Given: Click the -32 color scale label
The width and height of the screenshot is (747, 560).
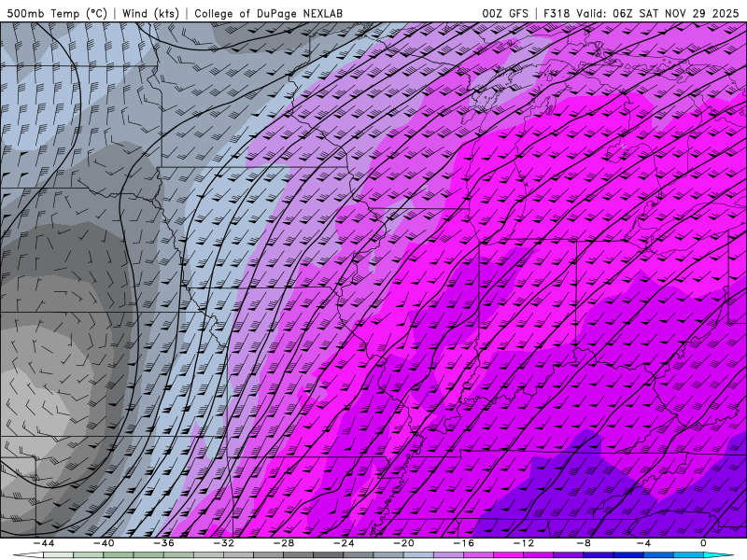Looking at the screenshot, I should click(224, 543).
